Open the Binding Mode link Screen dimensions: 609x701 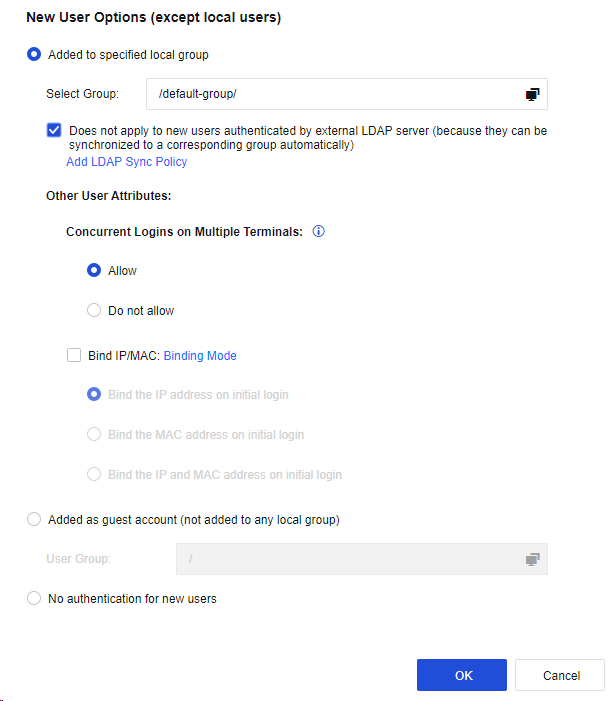pos(200,355)
